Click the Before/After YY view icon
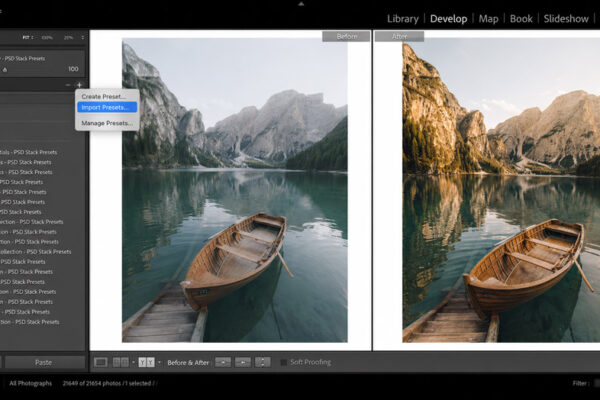This screenshot has width=600, height=400. pyautogui.click(x=146, y=362)
